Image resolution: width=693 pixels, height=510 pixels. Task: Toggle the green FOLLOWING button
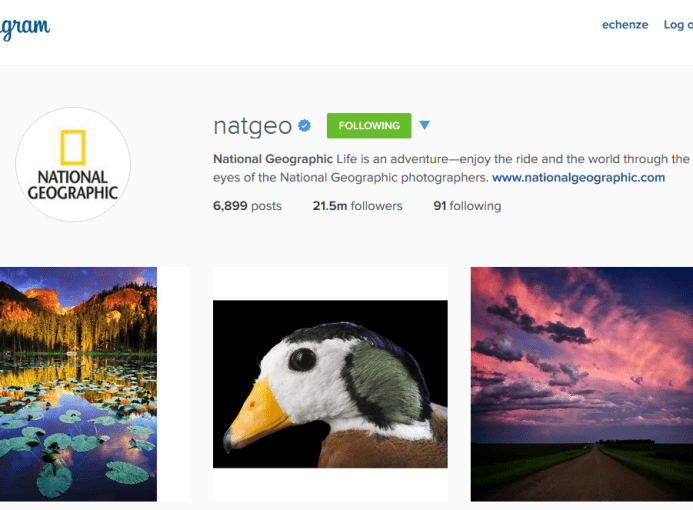(x=369, y=126)
